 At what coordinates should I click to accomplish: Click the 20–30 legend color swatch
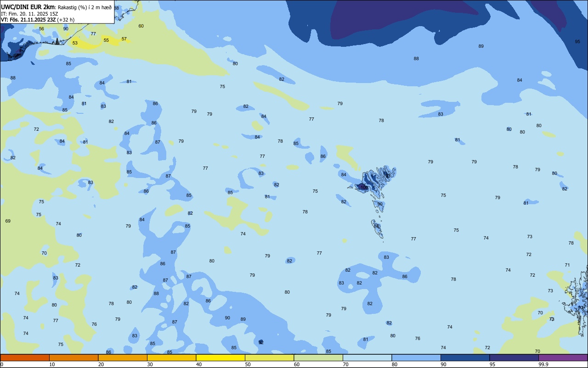123,357
